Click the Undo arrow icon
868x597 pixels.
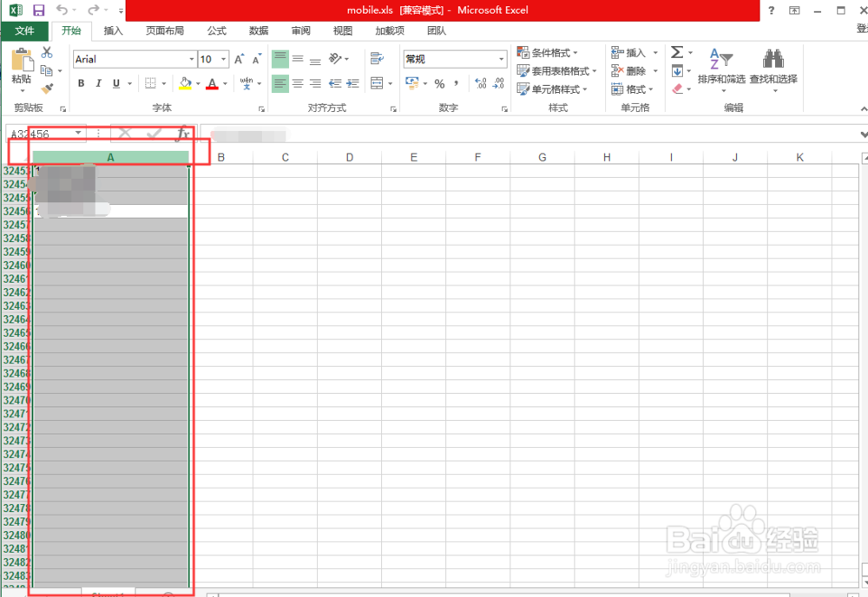point(62,10)
